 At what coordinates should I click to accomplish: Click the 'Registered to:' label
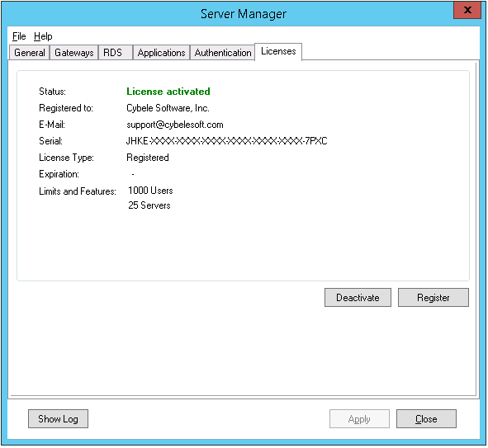tap(66, 108)
